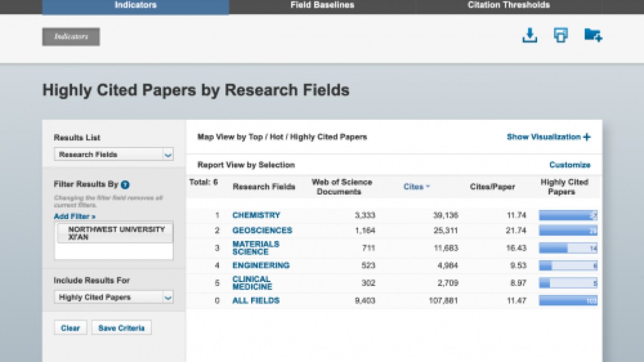644x362 pixels.
Task: Open the CHEMISTRY research field link
Action: (x=256, y=215)
